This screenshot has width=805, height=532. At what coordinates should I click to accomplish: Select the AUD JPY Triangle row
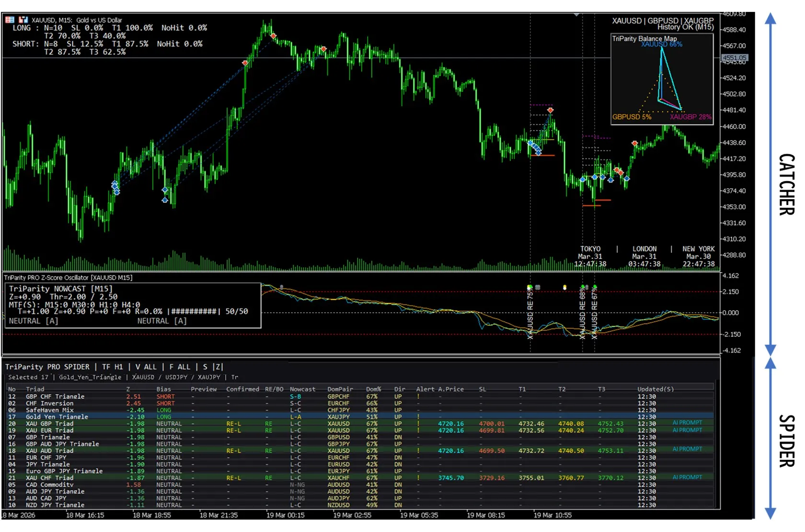click(359, 491)
